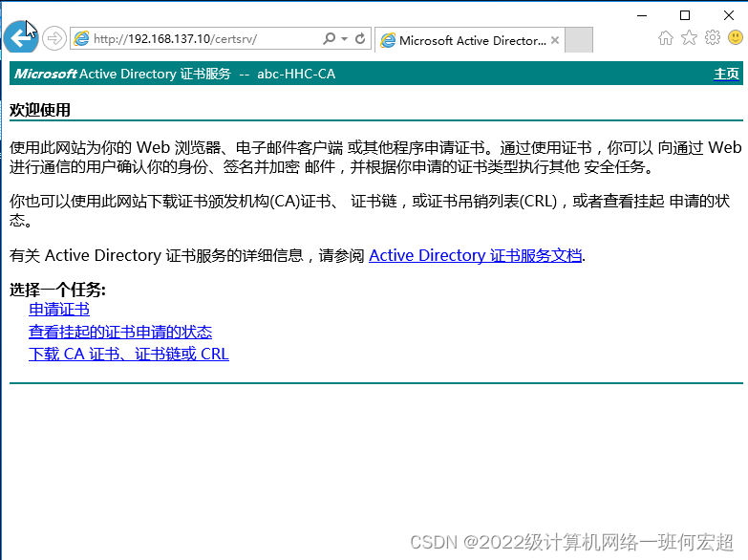Click the 主页 link in the banner
748x560 pixels.
click(726, 74)
